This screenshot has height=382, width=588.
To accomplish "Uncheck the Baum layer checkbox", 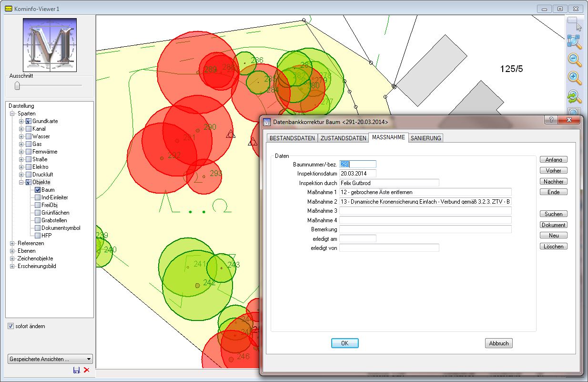I will tap(38, 190).
